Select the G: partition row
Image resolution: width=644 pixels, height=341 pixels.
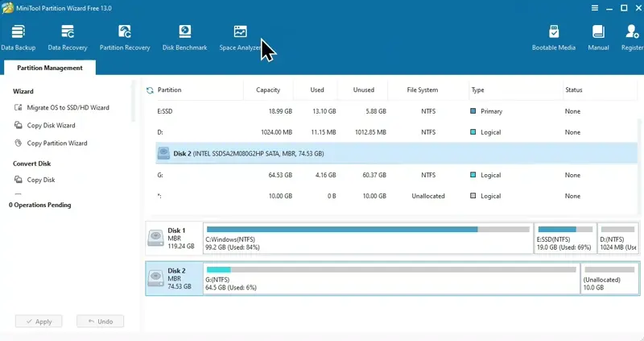(396, 175)
